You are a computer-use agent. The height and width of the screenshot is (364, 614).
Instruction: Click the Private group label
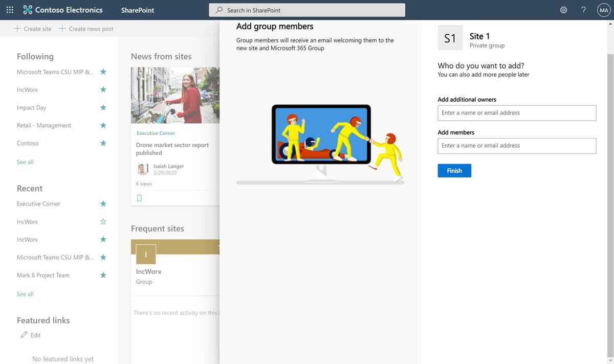(x=487, y=45)
